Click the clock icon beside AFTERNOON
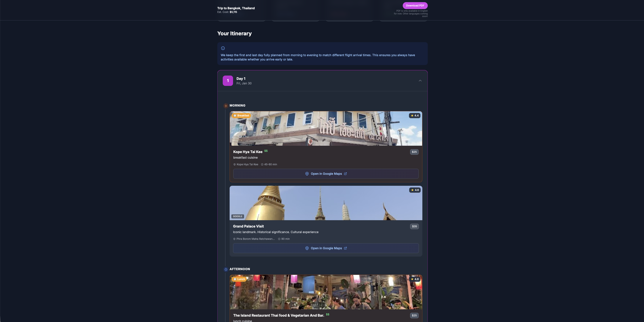 [226, 269]
